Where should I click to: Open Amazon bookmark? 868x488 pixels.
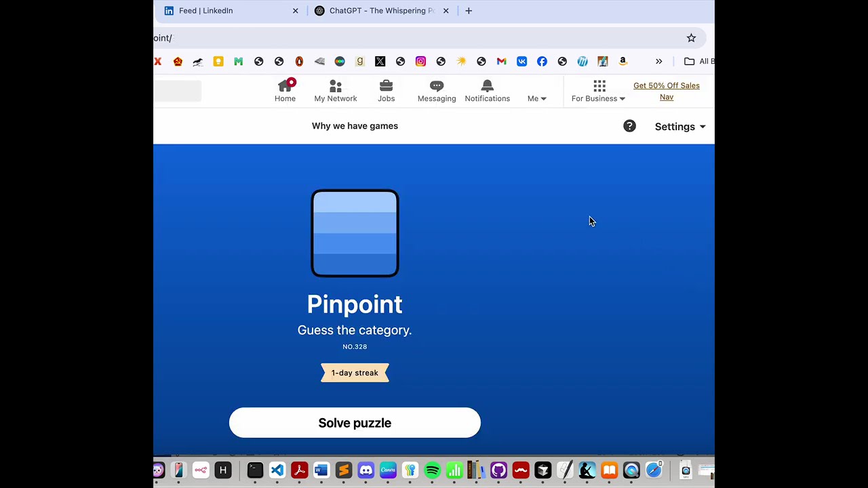coord(623,62)
